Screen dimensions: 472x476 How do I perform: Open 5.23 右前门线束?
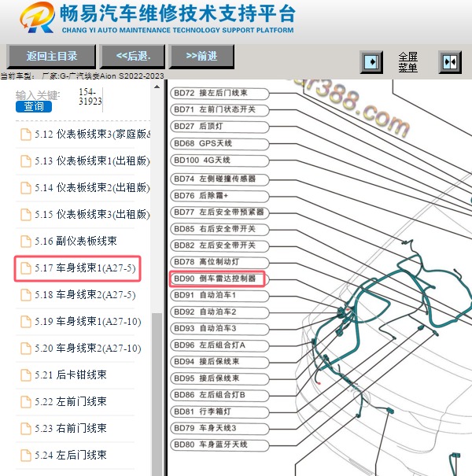click(x=71, y=428)
